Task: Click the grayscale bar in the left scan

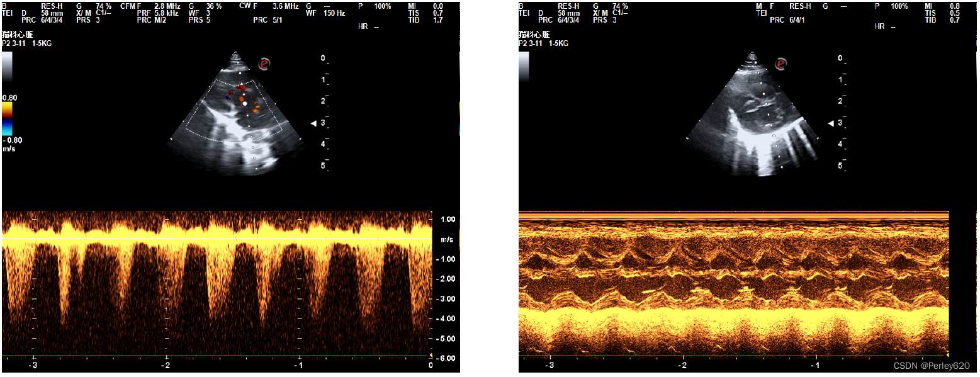Action: point(7,67)
